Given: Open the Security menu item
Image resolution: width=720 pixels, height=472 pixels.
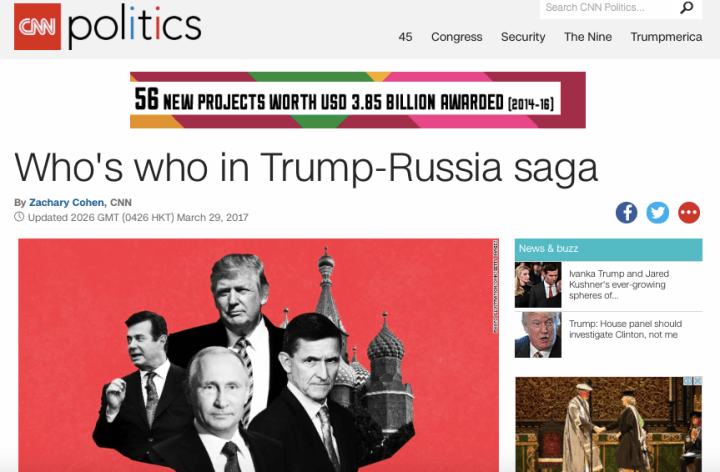Looking at the screenshot, I should [523, 37].
